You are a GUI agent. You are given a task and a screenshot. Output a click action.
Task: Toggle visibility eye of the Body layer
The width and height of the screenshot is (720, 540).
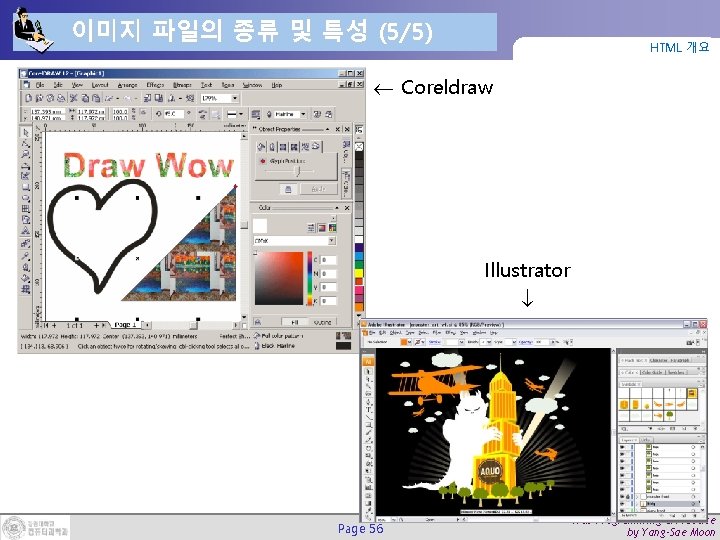pyautogui.click(x=623, y=504)
